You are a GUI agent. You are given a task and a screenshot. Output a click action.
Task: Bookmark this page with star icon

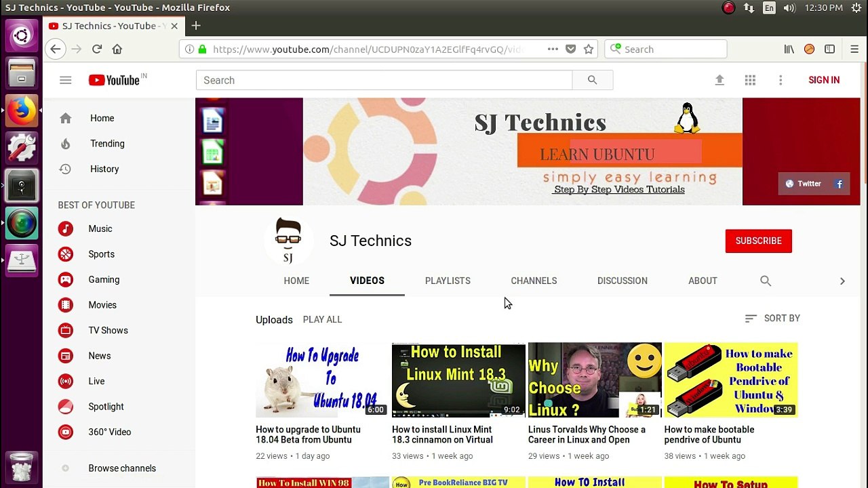point(589,49)
